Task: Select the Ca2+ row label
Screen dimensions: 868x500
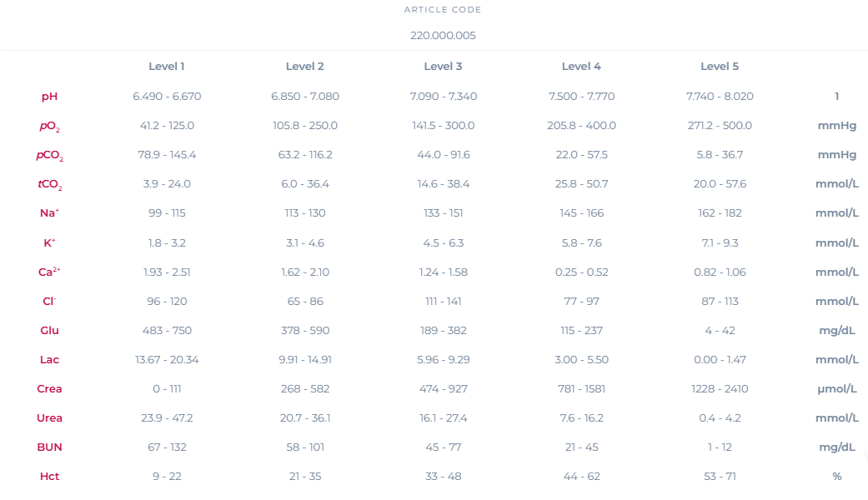Action: pyautogui.click(x=50, y=272)
